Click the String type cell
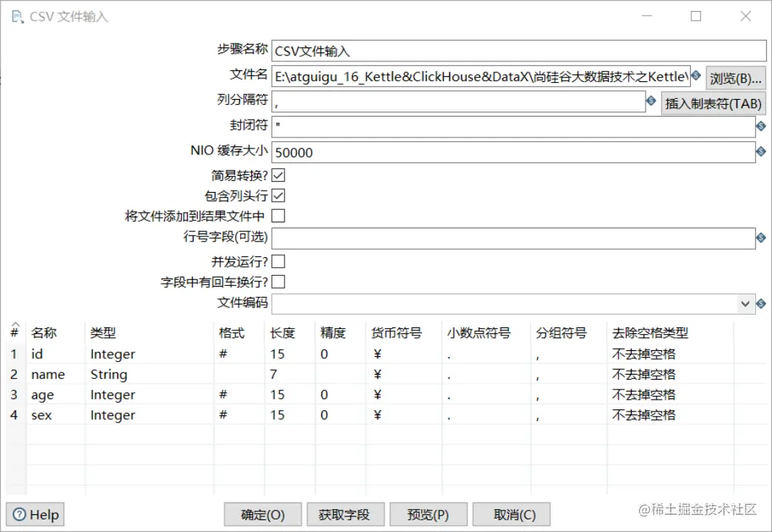 (150, 375)
